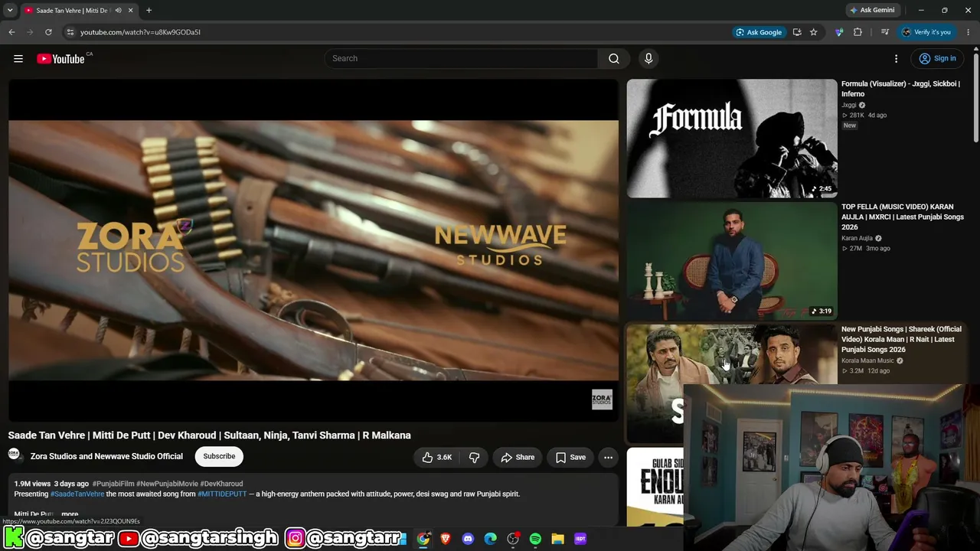
Task: Close the Saade Tan Vehre tab
Action: [130, 11]
